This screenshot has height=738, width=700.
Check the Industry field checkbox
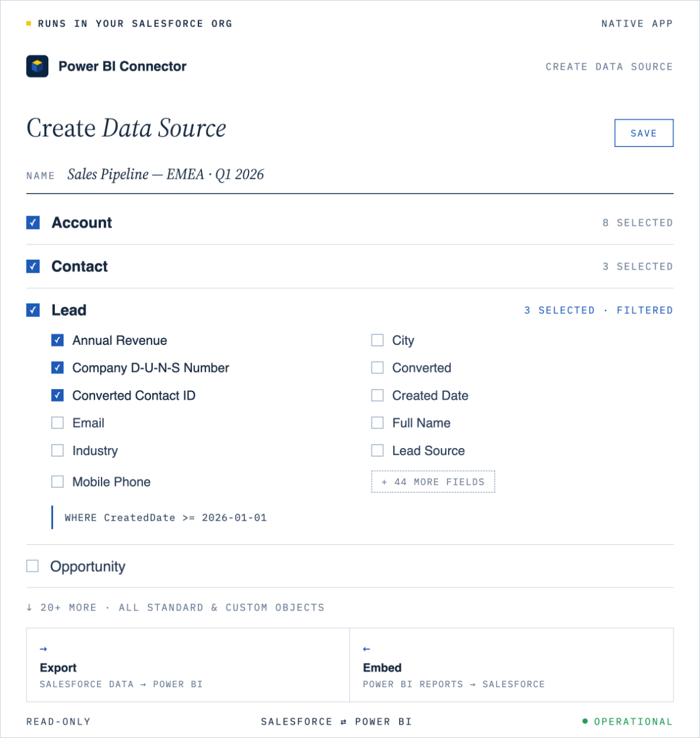[x=57, y=450]
